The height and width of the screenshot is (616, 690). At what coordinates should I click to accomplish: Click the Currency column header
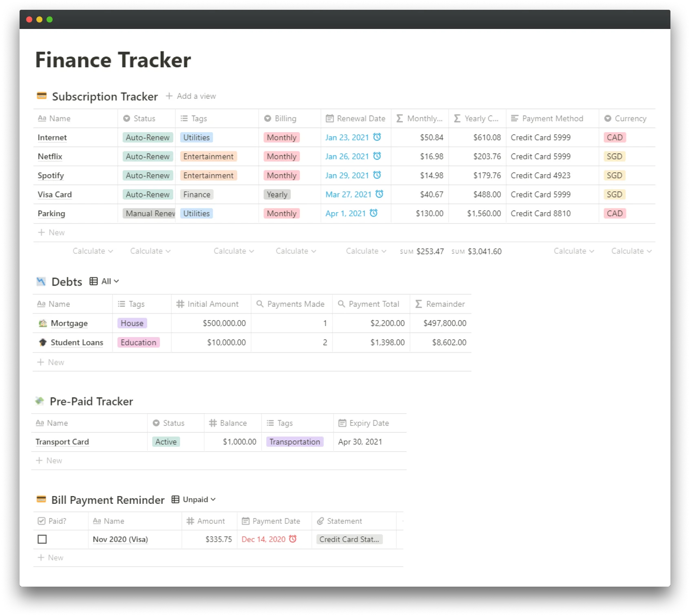click(x=627, y=118)
